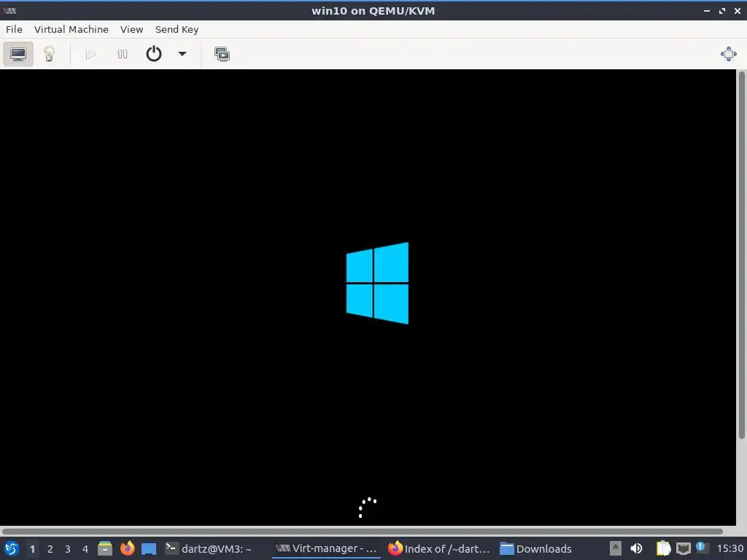Close the win10 on QEMU/KVM window
747x560 pixels.
pyautogui.click(x=737, y=10)
